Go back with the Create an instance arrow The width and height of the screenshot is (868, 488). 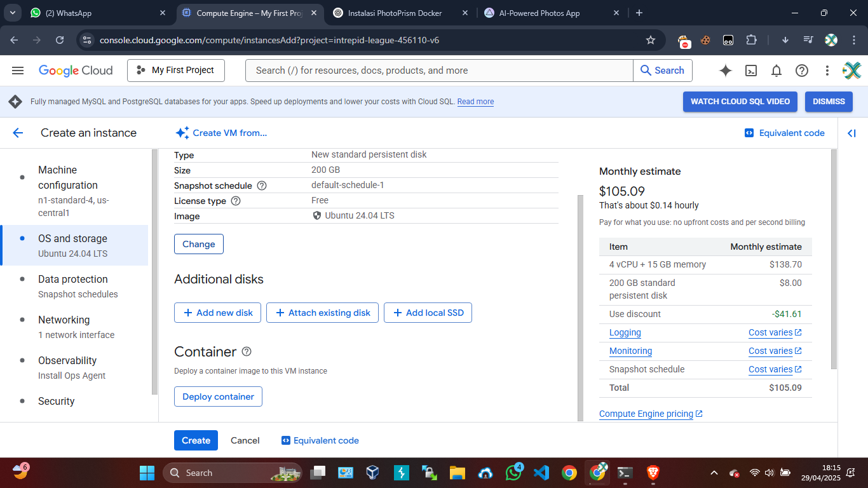click(x=18, y=133)
